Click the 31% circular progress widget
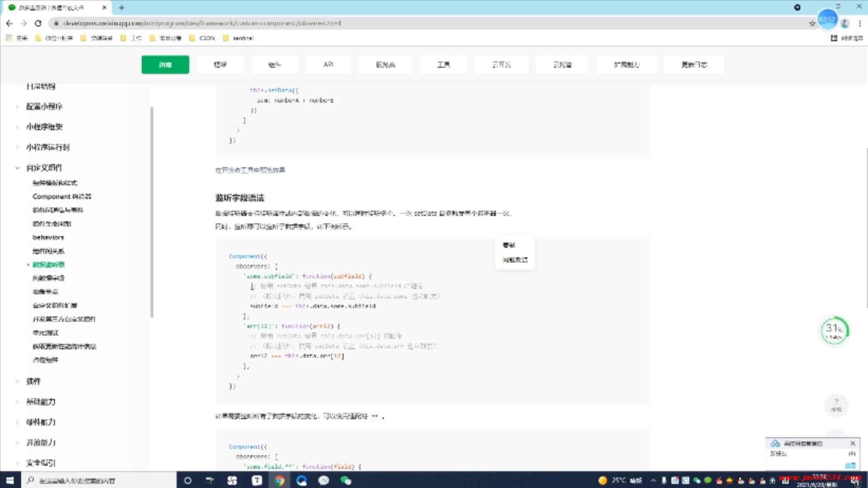The image size is (868, 488). click(835, 331)
